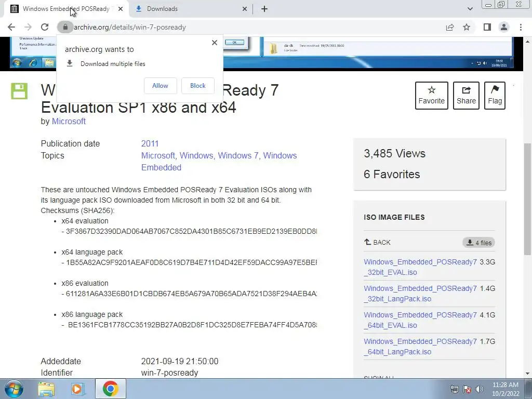This screenshot has width=532, height=399.
Task: Open Windows Explorer from the taskbar
Action: pos(46,389)
